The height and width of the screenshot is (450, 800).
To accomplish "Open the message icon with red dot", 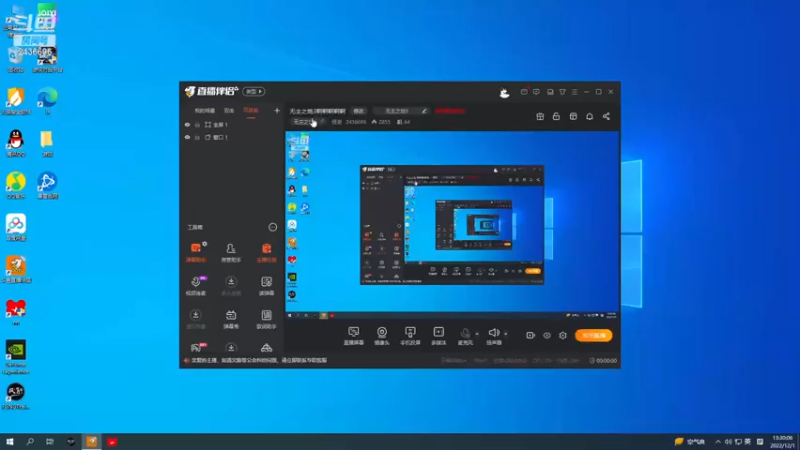I will click(x=524, y=92).
